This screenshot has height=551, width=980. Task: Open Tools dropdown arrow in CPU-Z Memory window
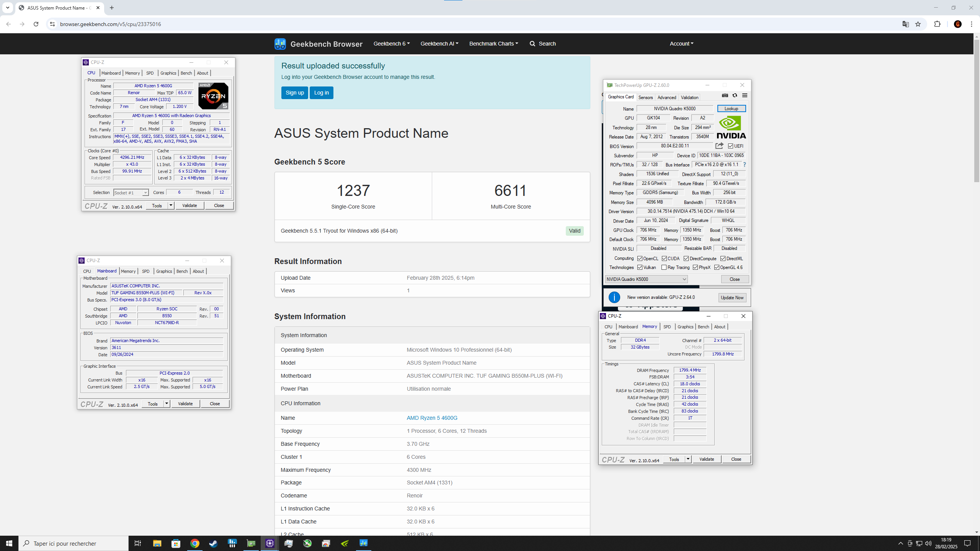point(688,459)
